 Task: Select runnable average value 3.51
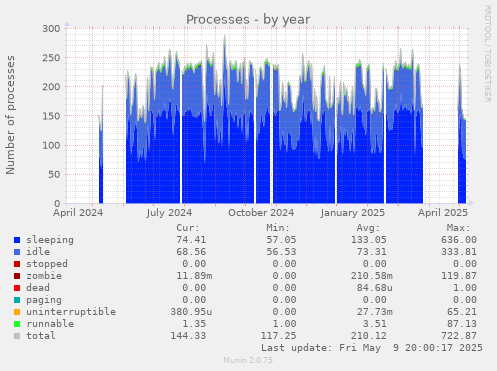pyautogui.click(x=374, y=324)
